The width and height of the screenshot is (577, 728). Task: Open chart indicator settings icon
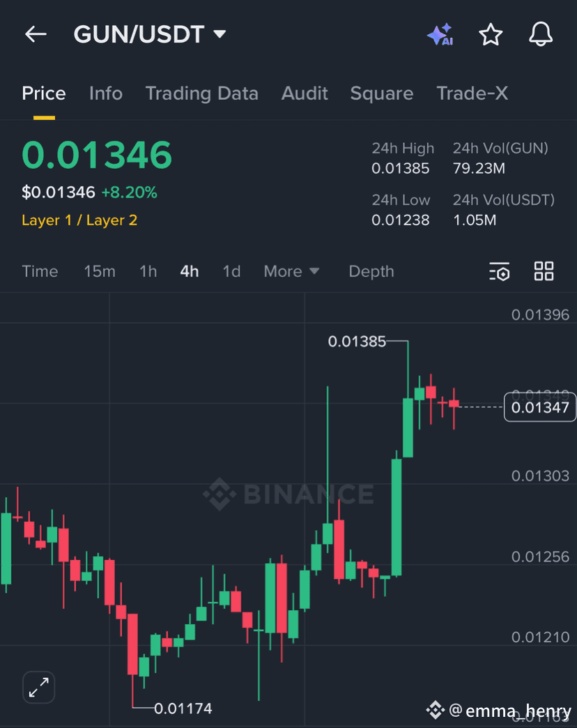point(500,272)
